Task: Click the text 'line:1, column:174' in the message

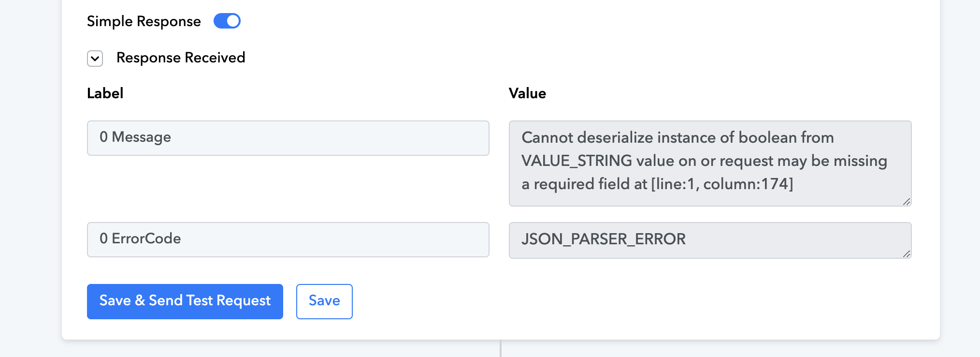Action: pyautogui.click(x=722, y=184)
